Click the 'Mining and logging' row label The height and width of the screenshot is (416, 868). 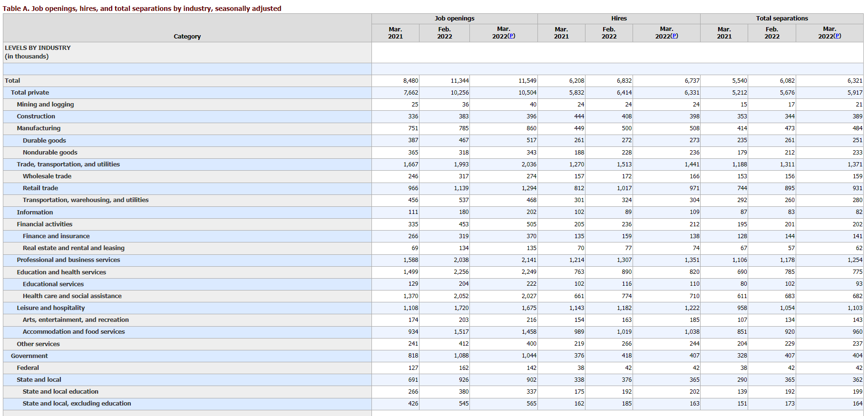pos(45,105)
